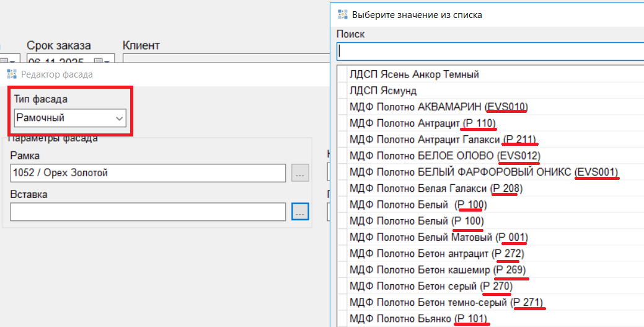Screen dimensions: 644x327
Task: Choose МДФ Полотно Бьянко (Р 101)
Action: (x=419, y=319)
